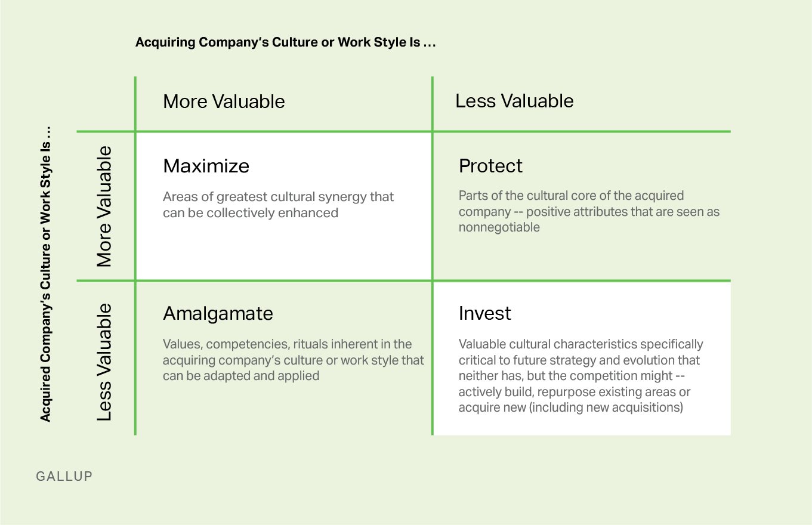Select the top Less Valuable column header
The height and width of the screenshot is (525, 812).
(x=514, y=101)
